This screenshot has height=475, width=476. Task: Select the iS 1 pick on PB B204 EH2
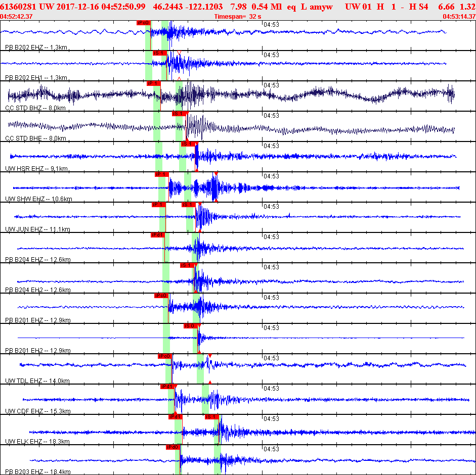187,265
